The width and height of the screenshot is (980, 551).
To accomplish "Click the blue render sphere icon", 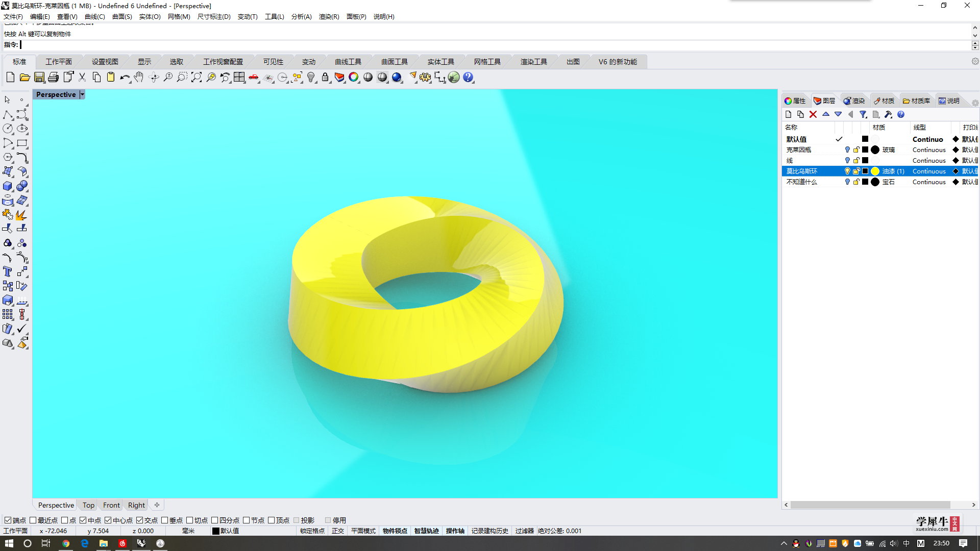I will pyautogui.click(x=397, y=78).
